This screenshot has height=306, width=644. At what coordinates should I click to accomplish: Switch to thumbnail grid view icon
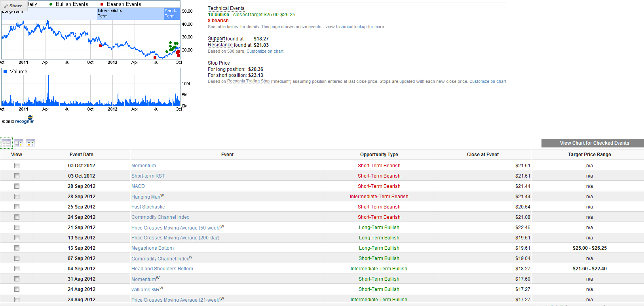pos(30,143)
